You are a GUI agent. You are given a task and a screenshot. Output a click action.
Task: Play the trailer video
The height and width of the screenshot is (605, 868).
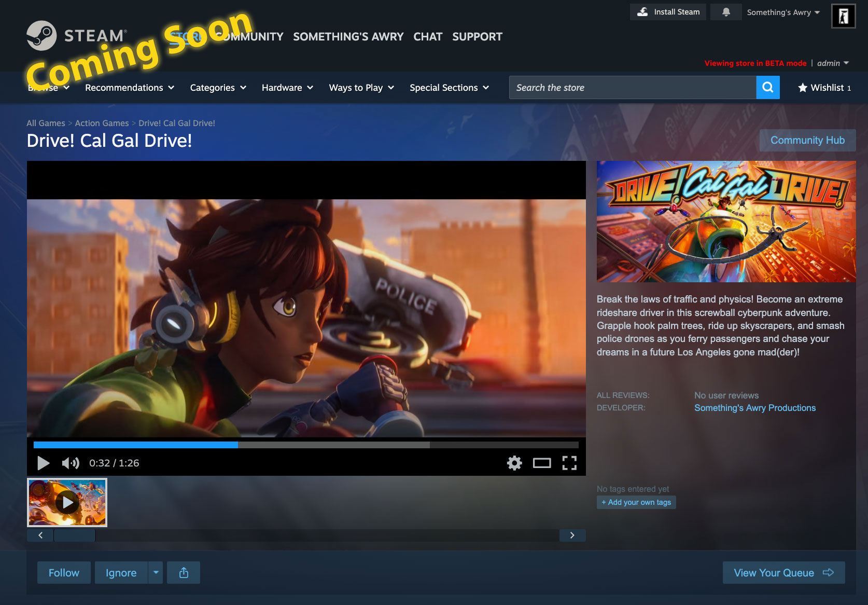point(44,463)
